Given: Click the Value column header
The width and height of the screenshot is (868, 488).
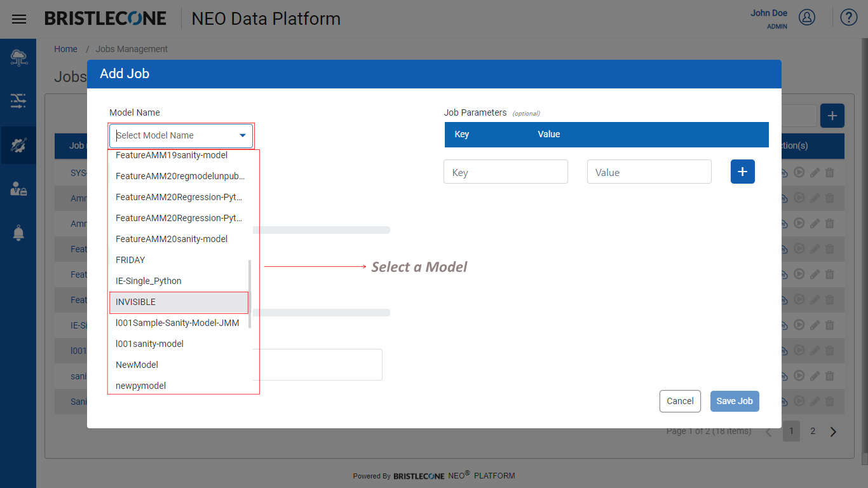Looking at the screenshot, I should coord(549,134).
